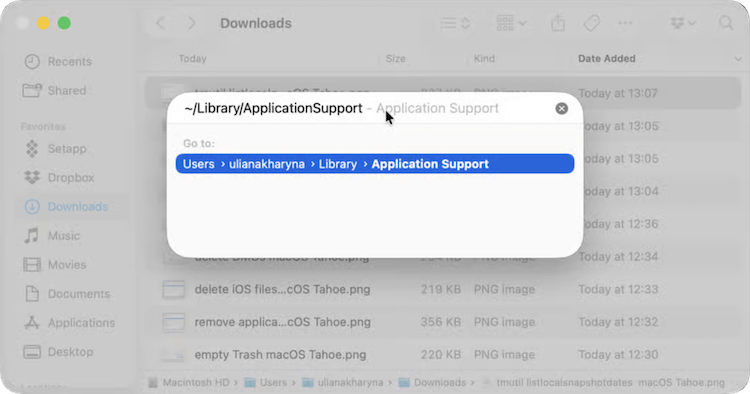Open the list view options switcher
The height and width of the screenshot is (394, 750).
point(455,23)
